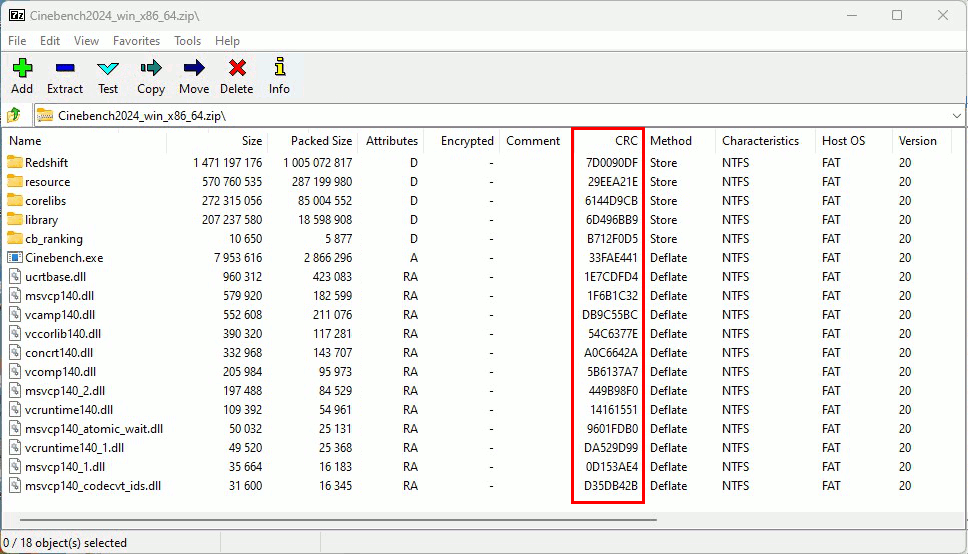
Task: Click the packed size 1 005 072 817
Action: click(318, 163)
